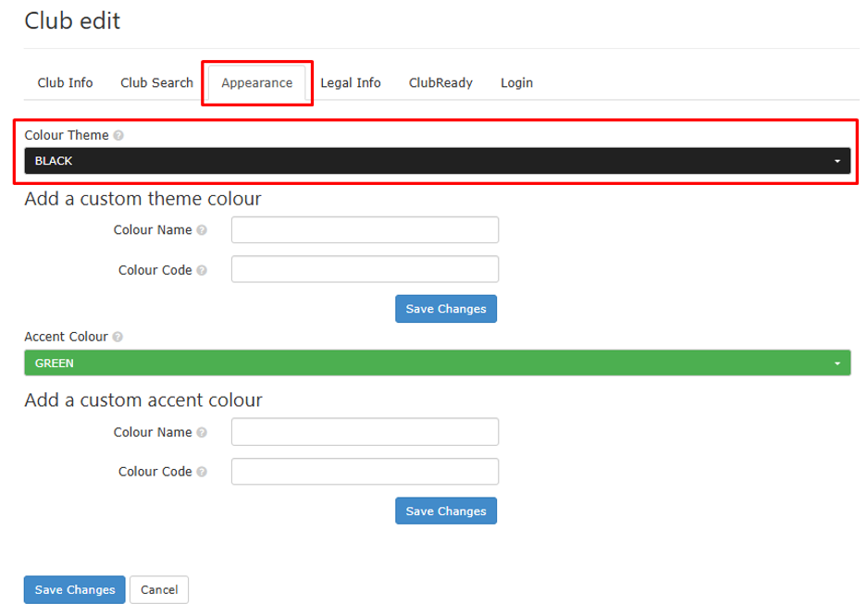Click the custom theme Colour Code field
The height and width of the screenshot is (616, 868).
pos(365,270)
